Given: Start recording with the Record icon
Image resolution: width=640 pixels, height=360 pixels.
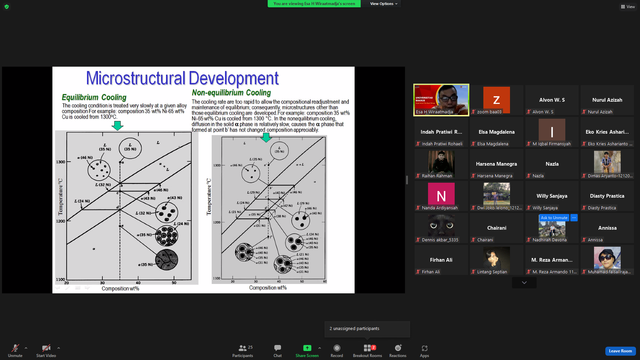Looking at the screenshot, I should 337,348.
